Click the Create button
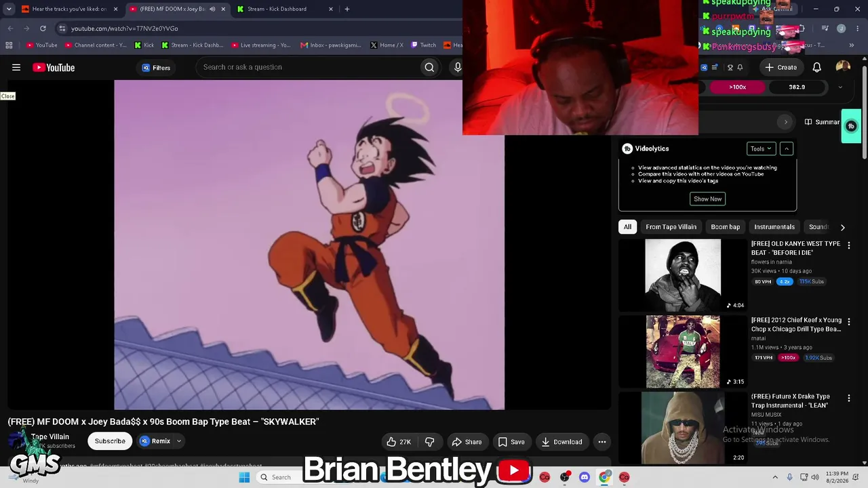 coord(781,67)
